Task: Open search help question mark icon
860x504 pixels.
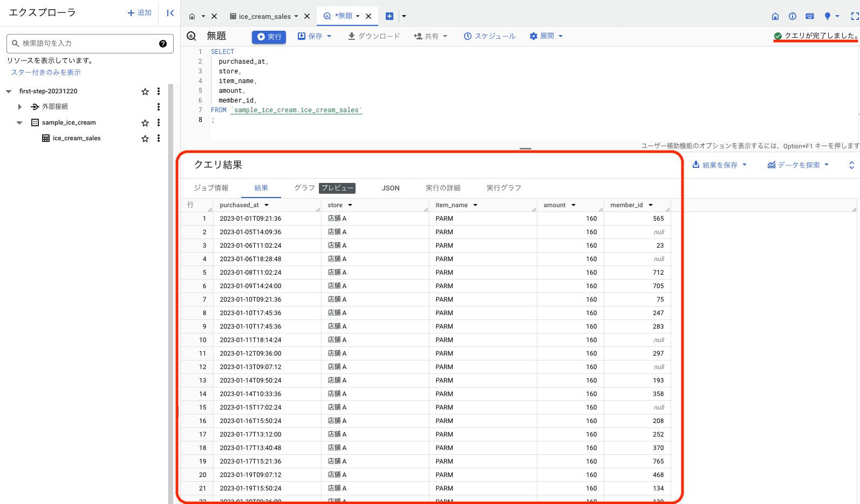Action: click(x=163, y=44)
